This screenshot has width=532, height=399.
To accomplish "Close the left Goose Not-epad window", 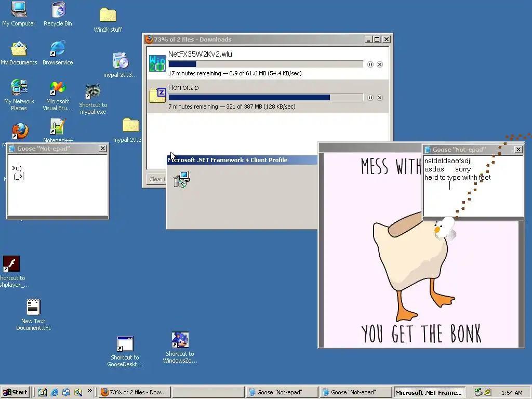I will coord(103,149).
